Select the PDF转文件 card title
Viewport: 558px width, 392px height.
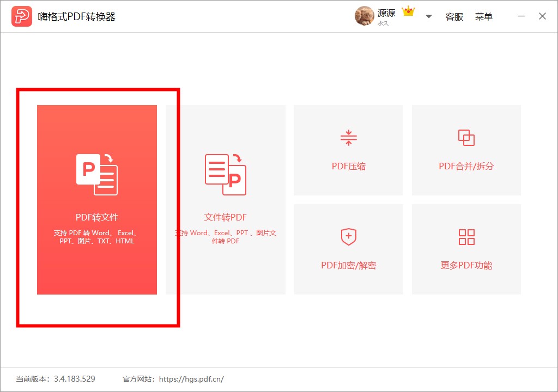97,217
